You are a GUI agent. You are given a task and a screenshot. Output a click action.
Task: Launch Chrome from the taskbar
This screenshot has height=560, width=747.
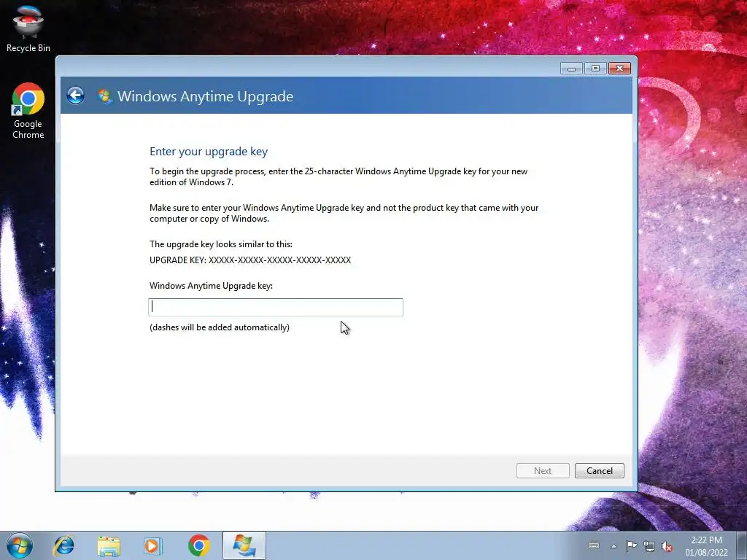click(198, 545)
